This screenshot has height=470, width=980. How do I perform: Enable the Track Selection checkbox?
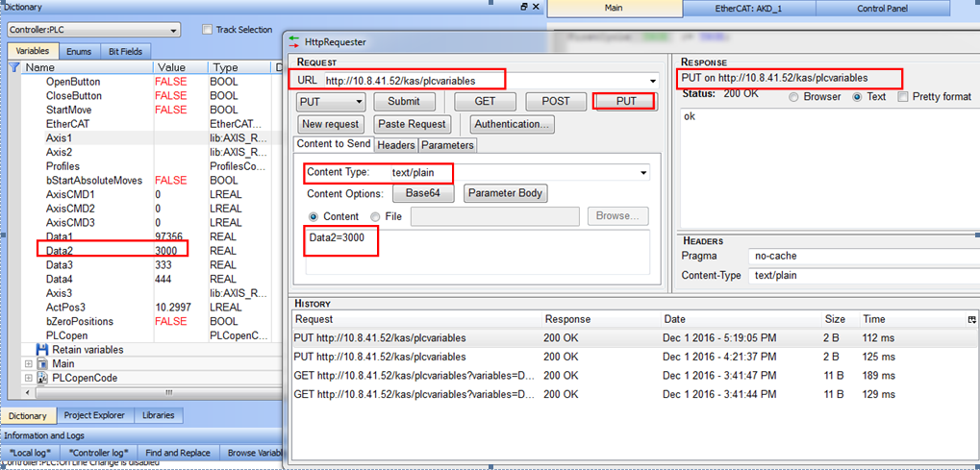tap(208, 30)
